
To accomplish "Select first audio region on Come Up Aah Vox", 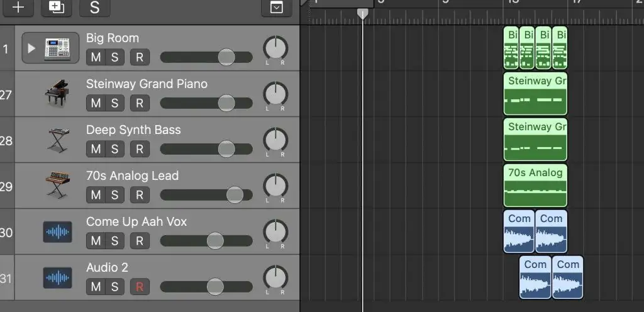I will click(x=519, y=232).
